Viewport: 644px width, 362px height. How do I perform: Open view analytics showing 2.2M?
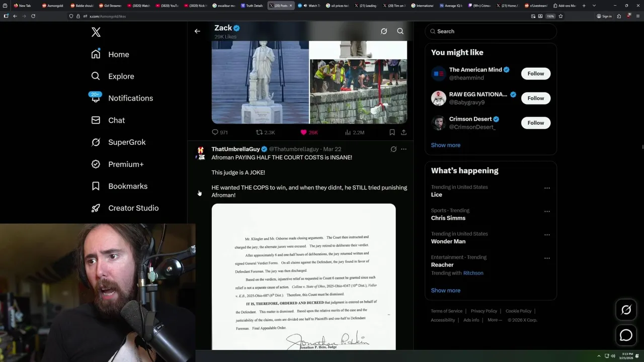click(354, 132)
